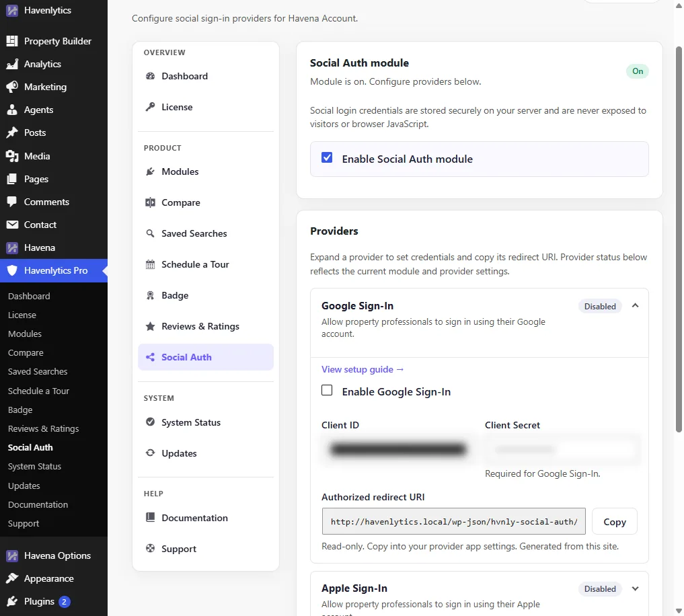Click the Reviews & Ratings star icon
This screenshot has height=616, width=684.
pyautogui.click(x=150, y=326)
